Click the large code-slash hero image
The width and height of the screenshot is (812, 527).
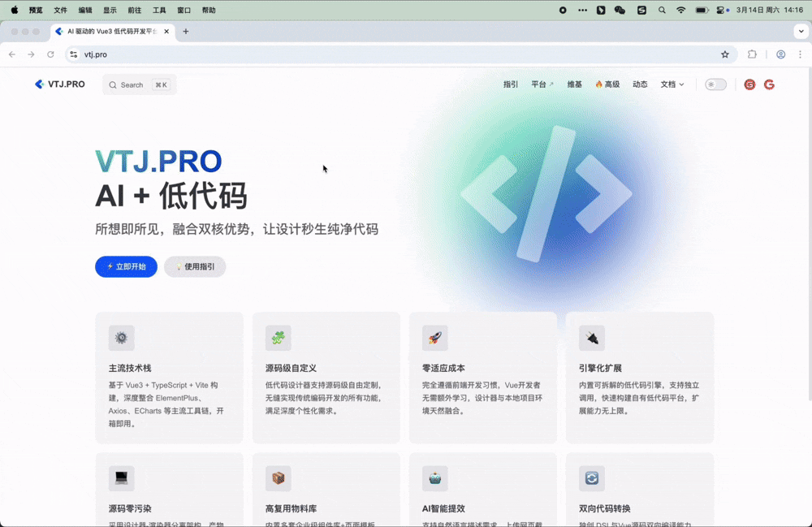546,194
